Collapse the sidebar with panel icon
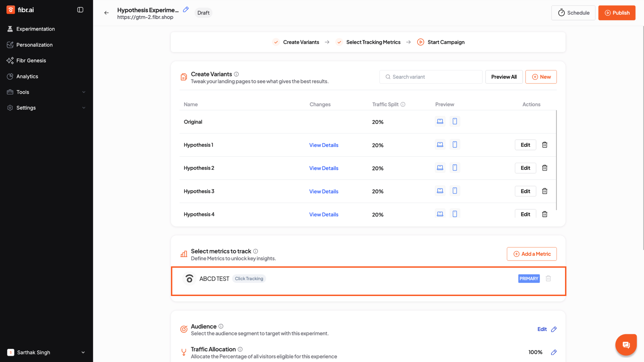 point(80,10)
